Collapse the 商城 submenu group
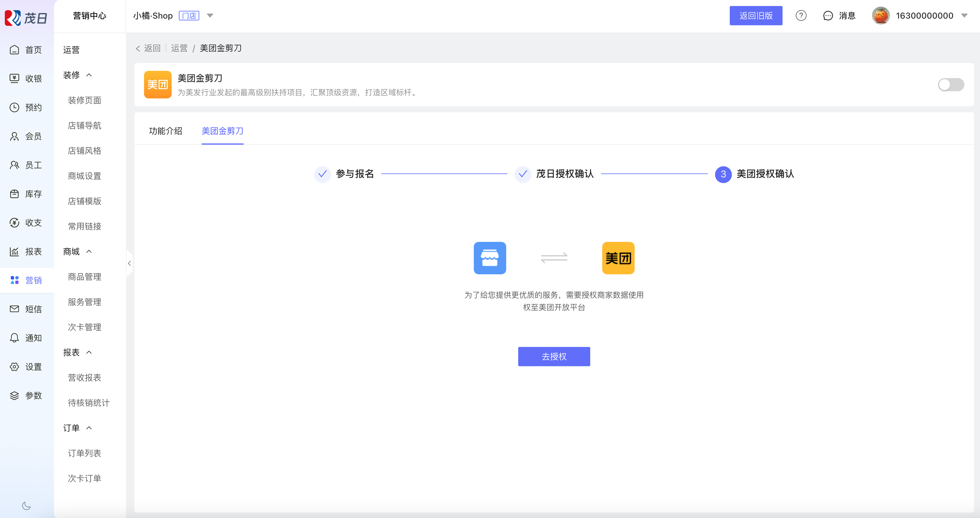This screenshot has width=980, height=518. click(89, 251)
